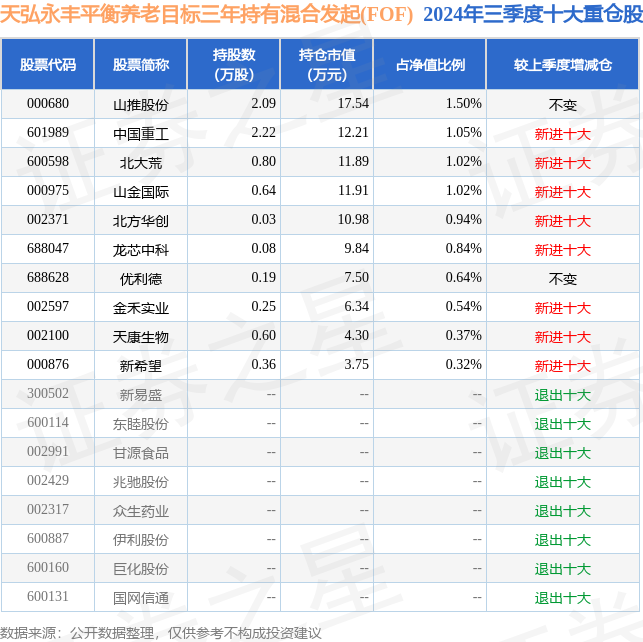Select stock code 002597

tap(48, 307)
